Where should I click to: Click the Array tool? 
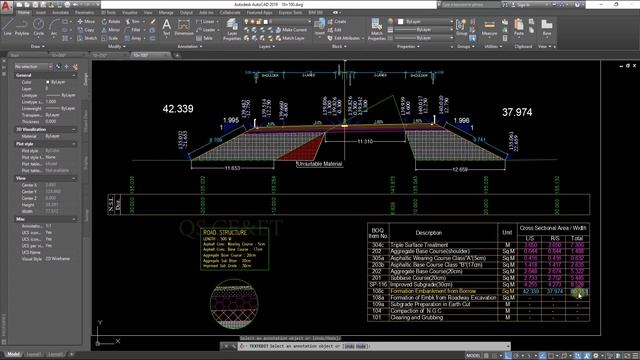[x=133, y=38]
